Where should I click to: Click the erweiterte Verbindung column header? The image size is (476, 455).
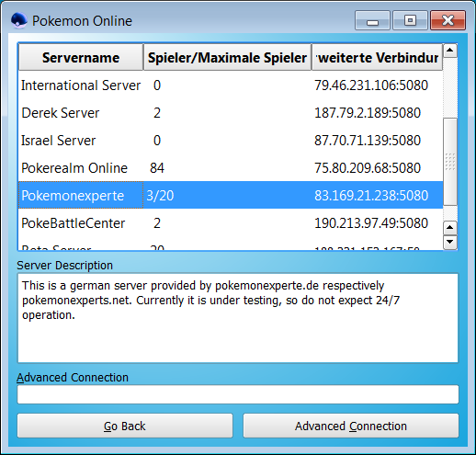(377, 57)
